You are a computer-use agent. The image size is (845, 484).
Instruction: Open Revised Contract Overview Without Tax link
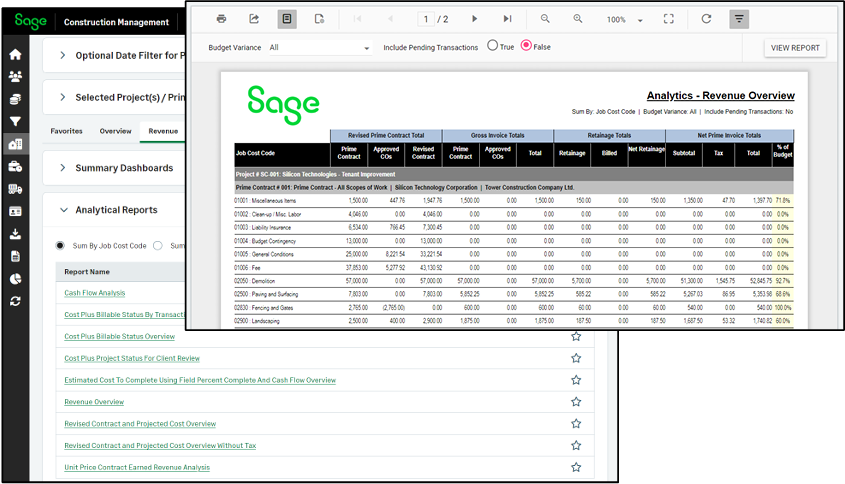[x=160, y=445]
